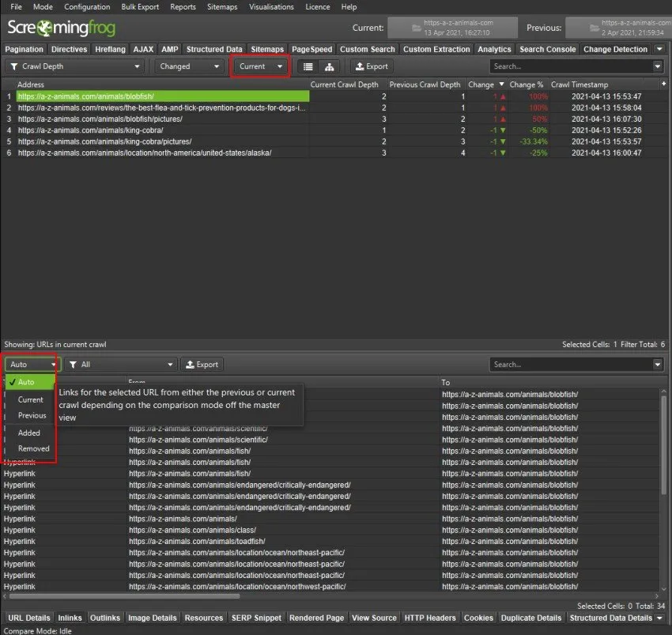The height and width of the screenshot is (635, 672).
Task: Open the Crawl Depth filter dropdown
Action: coord(77,66)
